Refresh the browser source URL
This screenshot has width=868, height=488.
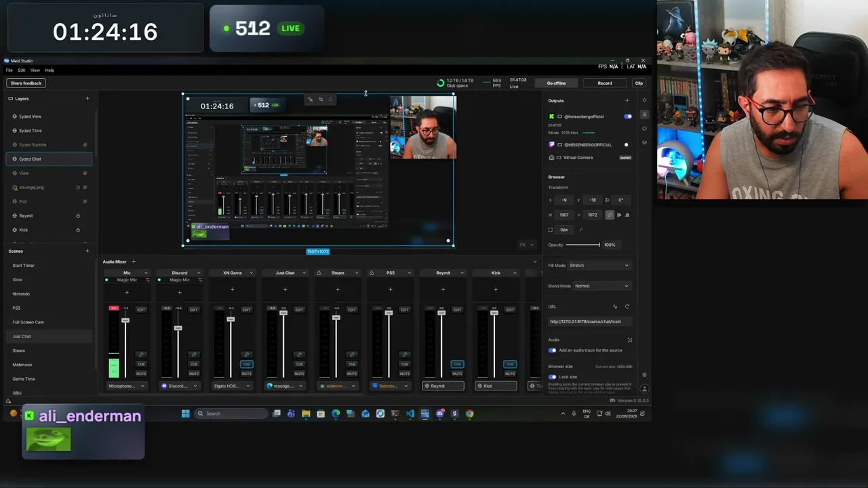point(627,306)
